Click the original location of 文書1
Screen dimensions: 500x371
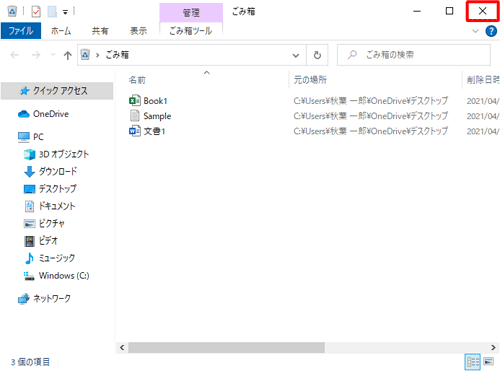click(x=371, y=131)
